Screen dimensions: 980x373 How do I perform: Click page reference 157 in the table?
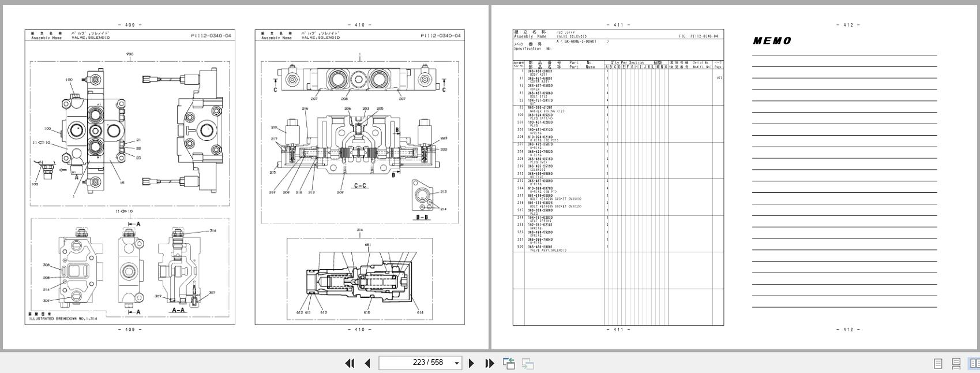[719, 78]
